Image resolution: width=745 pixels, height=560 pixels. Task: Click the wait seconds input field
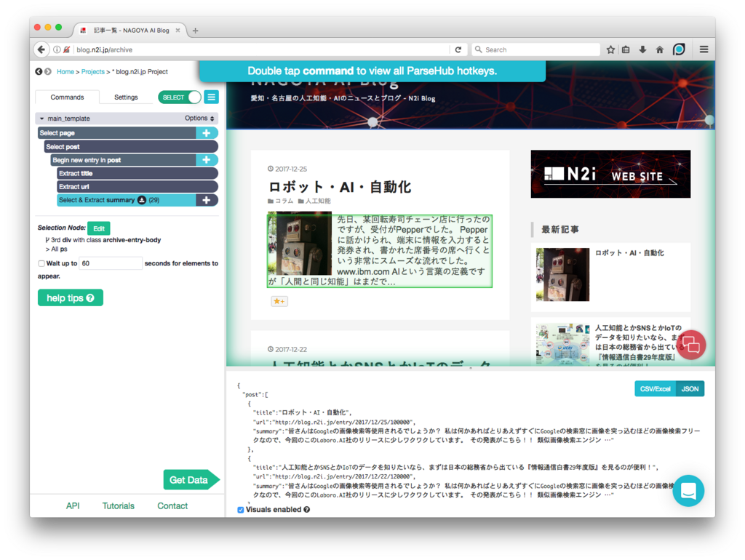tap(111, 263)
